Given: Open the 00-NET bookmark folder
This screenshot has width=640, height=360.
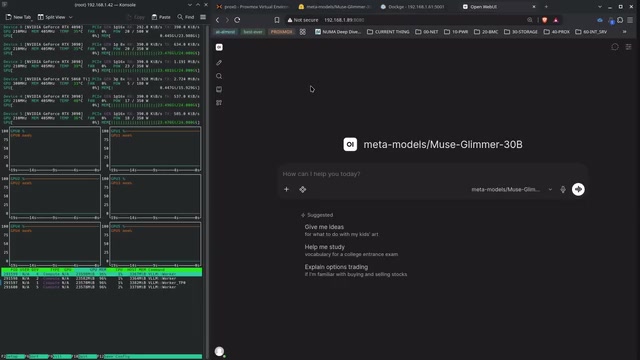Looking at the screenshot, I should point(427,32).
